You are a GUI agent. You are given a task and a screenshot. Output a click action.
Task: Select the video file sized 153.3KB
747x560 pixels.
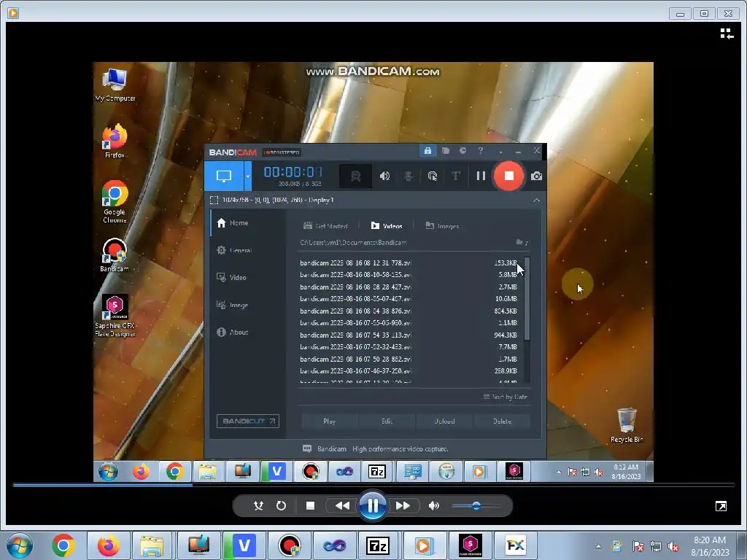409,262
